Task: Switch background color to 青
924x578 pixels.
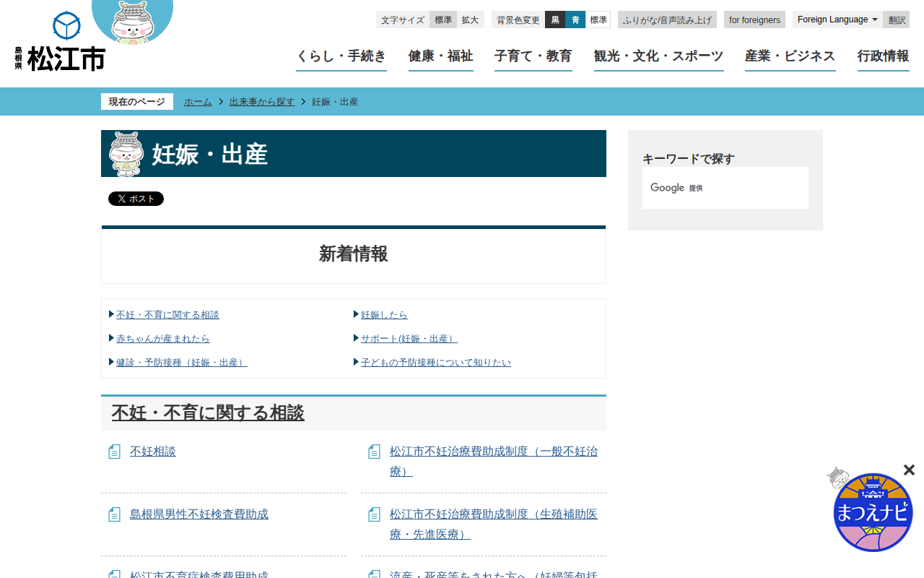Action: coord(575,20)
